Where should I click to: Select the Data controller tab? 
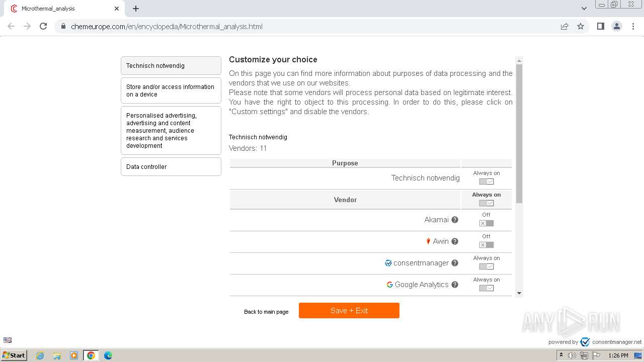click(x=171, y=166)
